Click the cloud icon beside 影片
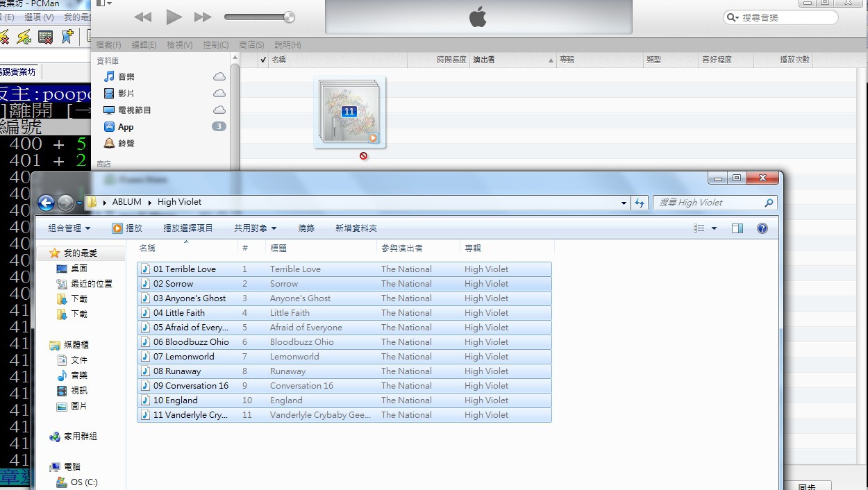This screenshot has width=868, height=490. pos(219,93)
